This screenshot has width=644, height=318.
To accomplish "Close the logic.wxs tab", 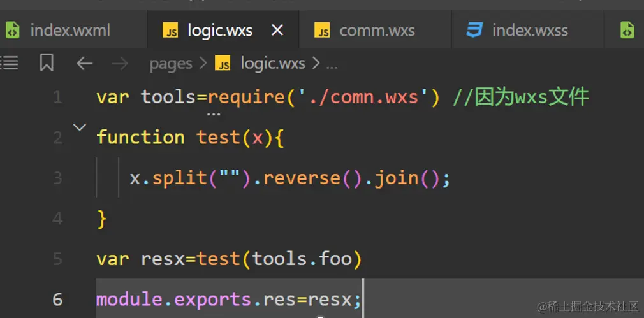I will [x=277, y=29].
